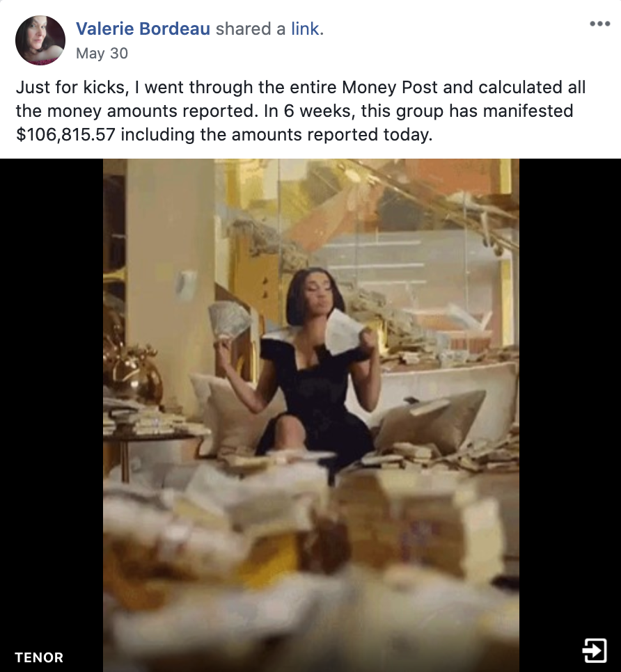The height and width of the screenshot is (672, 621).
Task: Open Valerie Bordeau's profile picture
Action: coord(40,40)
